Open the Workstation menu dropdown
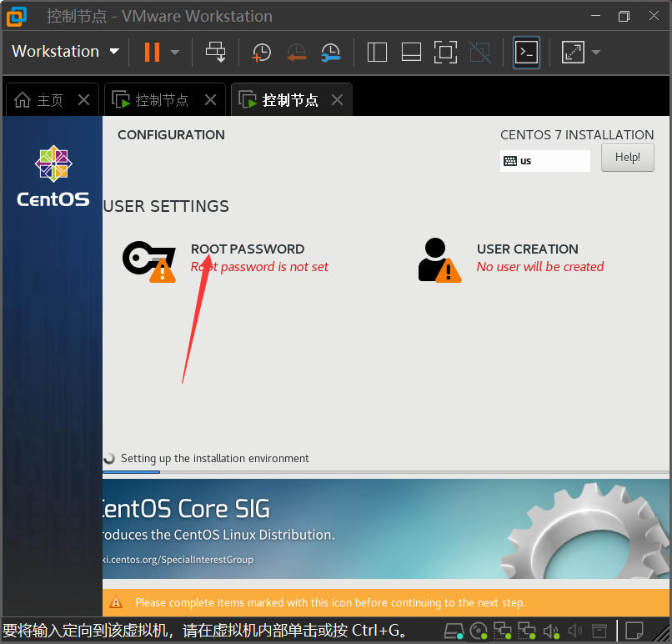The image size is (672, 644). point(66,52)
